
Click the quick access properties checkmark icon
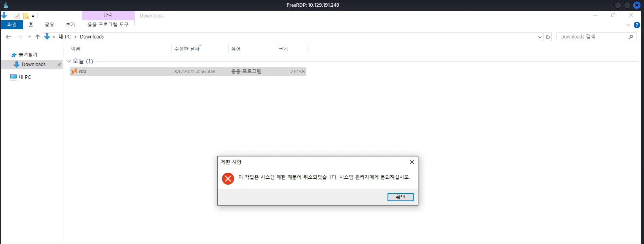pyautogui.click(x=17, y=16)
